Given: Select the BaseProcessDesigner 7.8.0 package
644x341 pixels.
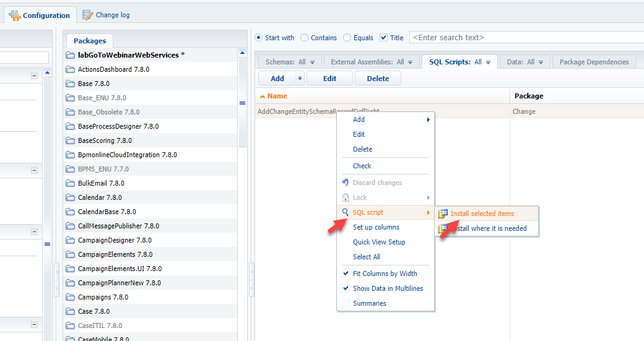Looking at the screenshot, I should [150, 126].
